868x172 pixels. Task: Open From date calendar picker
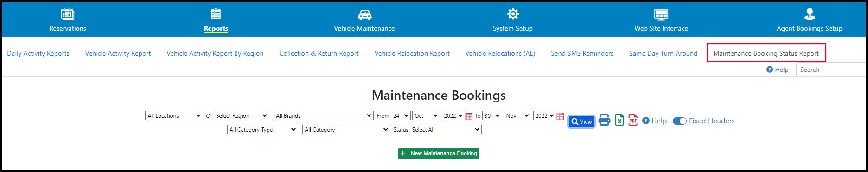point(469,116)
